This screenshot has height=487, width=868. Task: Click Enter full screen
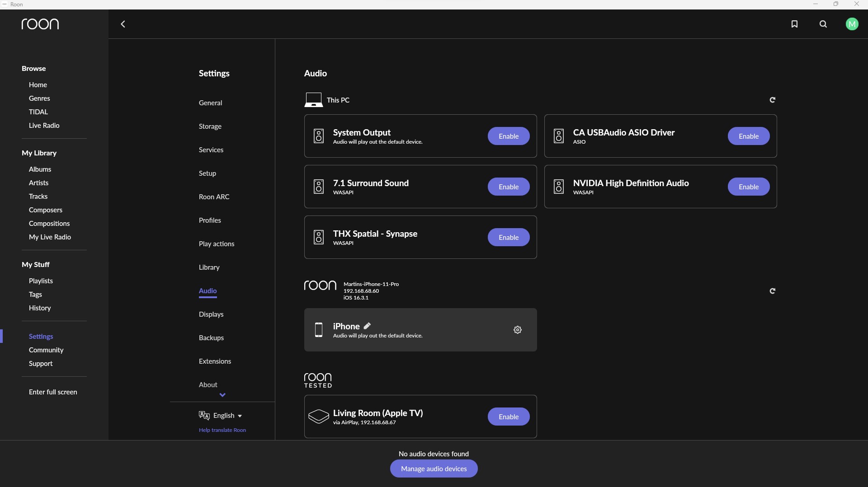point(53,392)
